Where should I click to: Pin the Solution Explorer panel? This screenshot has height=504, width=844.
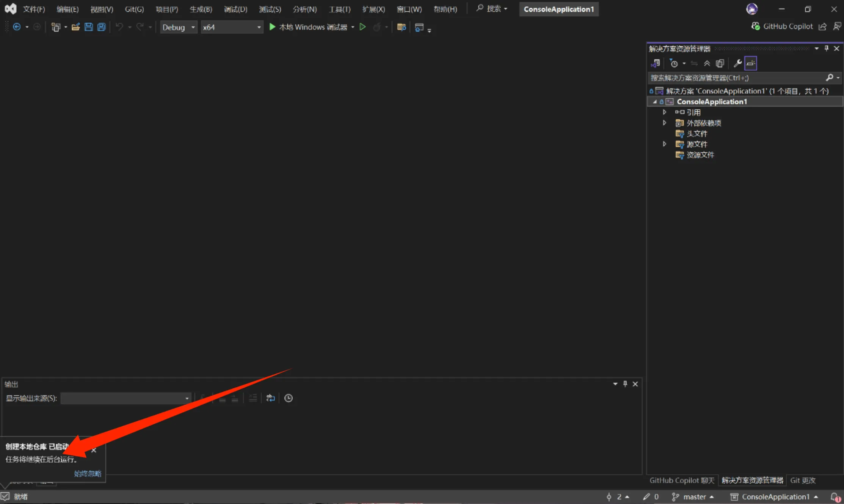coord(827,49)
